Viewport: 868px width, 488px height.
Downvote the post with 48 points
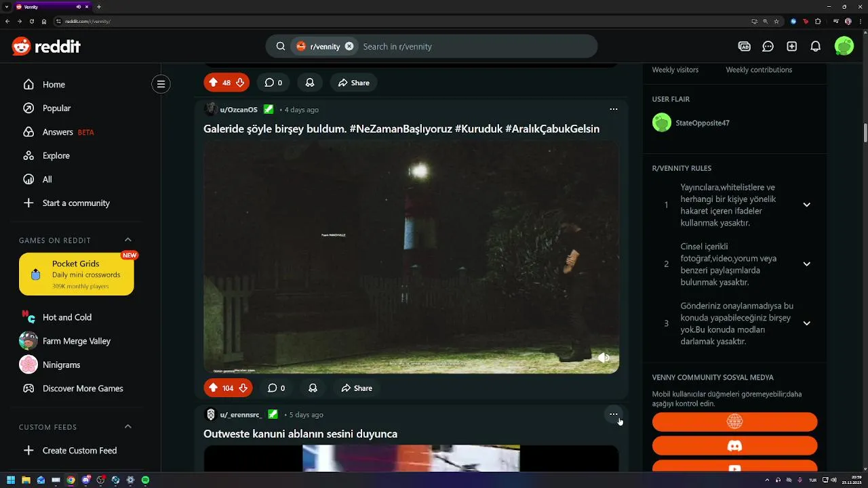tap(240, 83)
